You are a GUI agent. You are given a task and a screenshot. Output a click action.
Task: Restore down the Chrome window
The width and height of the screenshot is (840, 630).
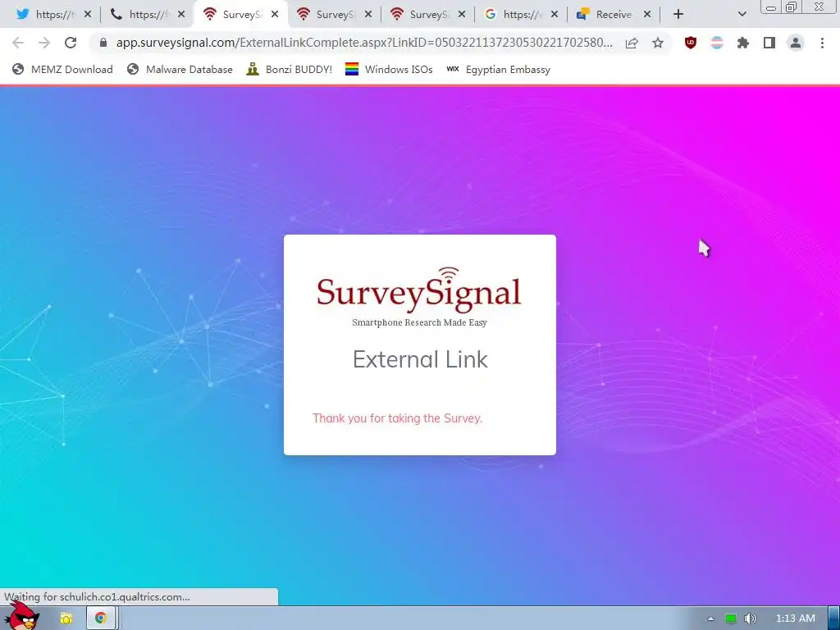pyautogui.click(x=791, y=7)
